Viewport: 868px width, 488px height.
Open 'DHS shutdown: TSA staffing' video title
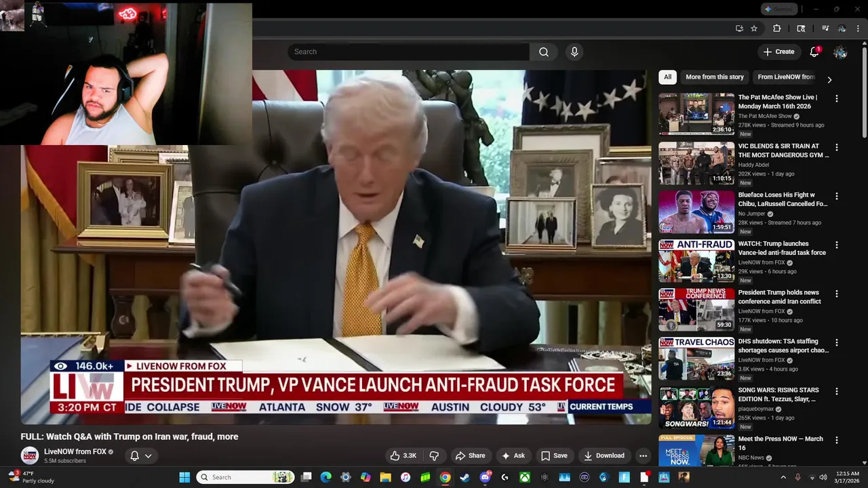783,346
